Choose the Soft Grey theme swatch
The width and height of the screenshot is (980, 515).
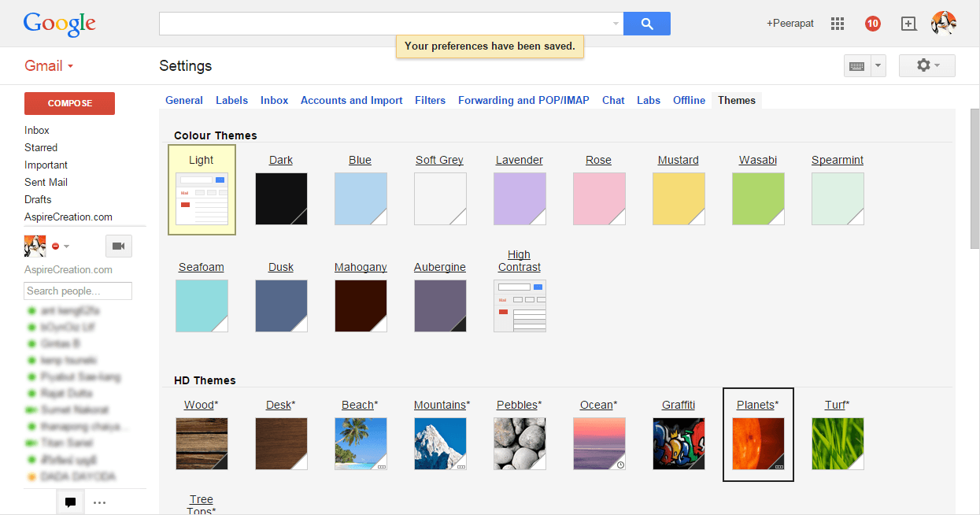(x=440, y=198)
